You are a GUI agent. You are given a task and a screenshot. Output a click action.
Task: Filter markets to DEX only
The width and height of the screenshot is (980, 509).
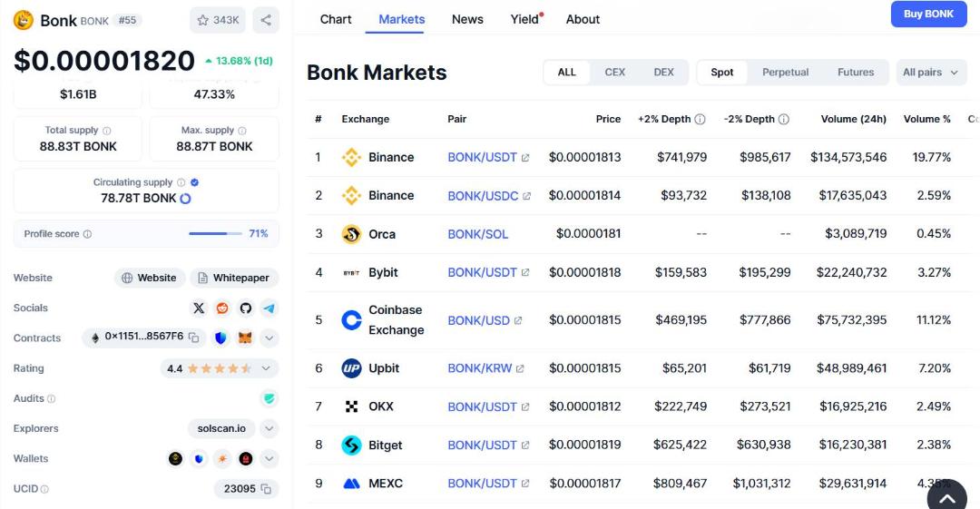coord(663,72)
